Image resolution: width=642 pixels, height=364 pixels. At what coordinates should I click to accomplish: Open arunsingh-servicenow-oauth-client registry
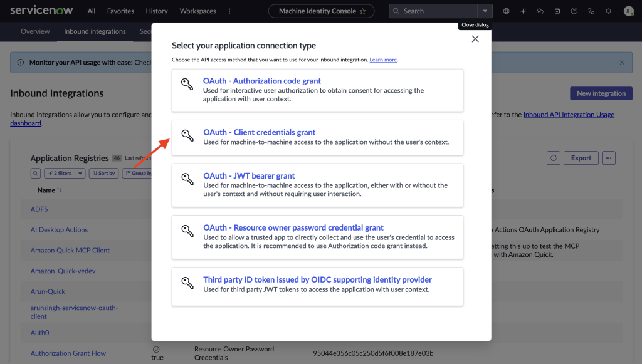(74, 312)
